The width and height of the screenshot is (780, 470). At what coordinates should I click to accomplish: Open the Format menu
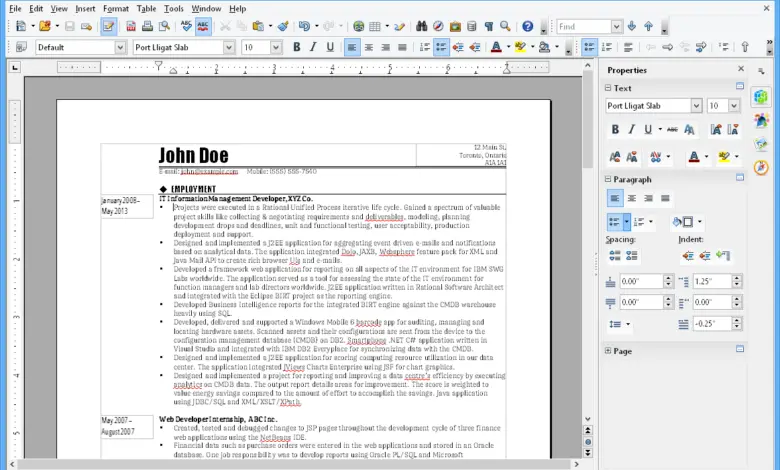click(x=115, y=8)
